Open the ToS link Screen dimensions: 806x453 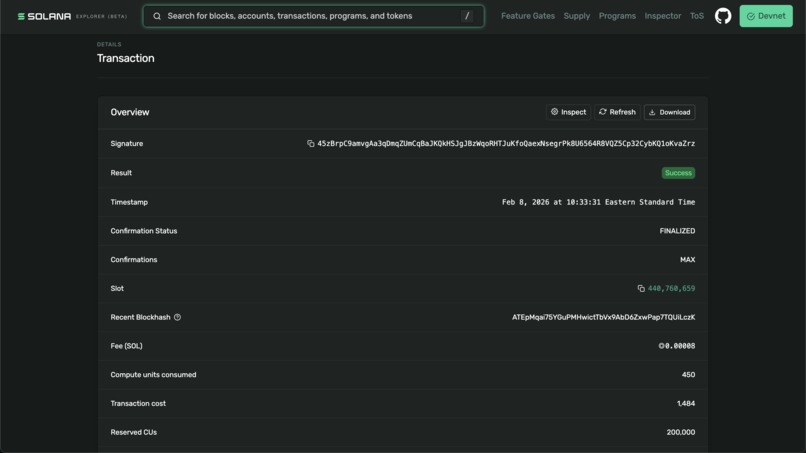point(697,16)
